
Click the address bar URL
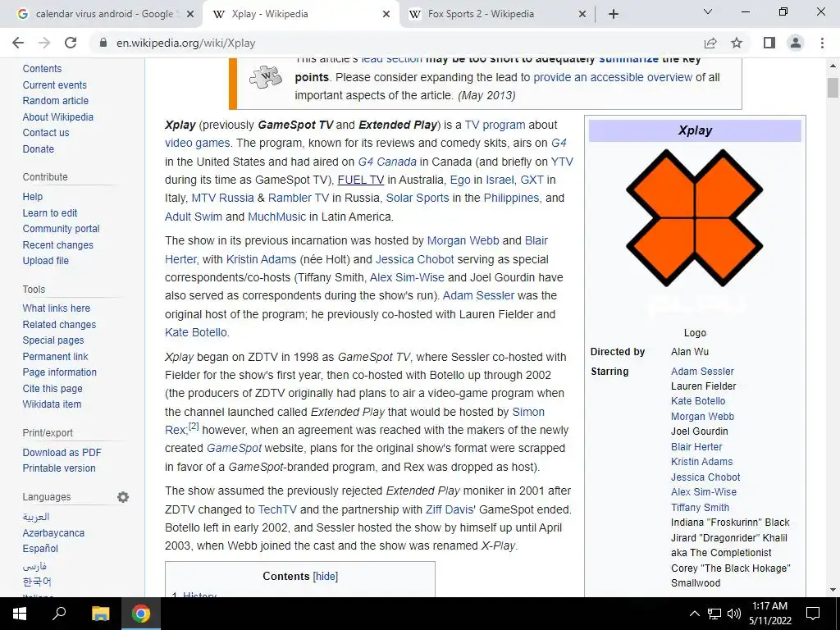[186, 43]
